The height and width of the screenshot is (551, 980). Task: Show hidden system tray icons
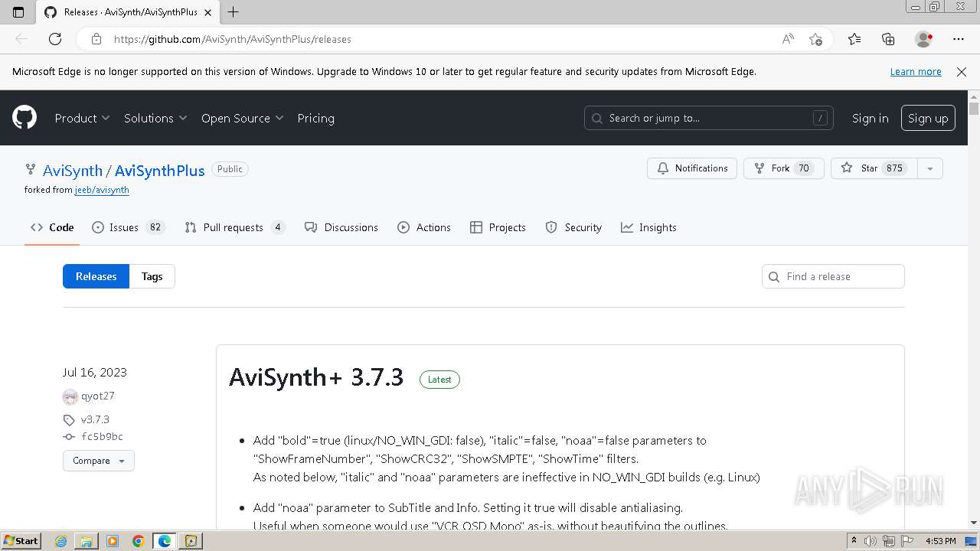[x=856, y=541]
